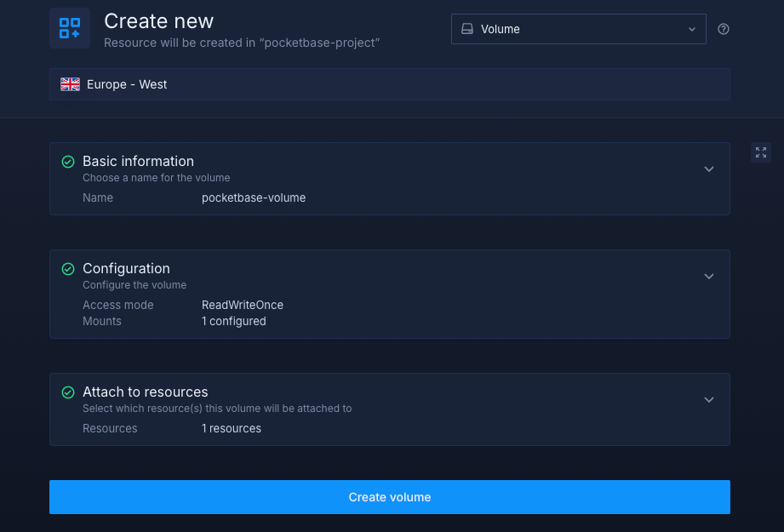Click the fullscreen expand arrows icon
784x532 pixels.
click(x=761, y=152)
